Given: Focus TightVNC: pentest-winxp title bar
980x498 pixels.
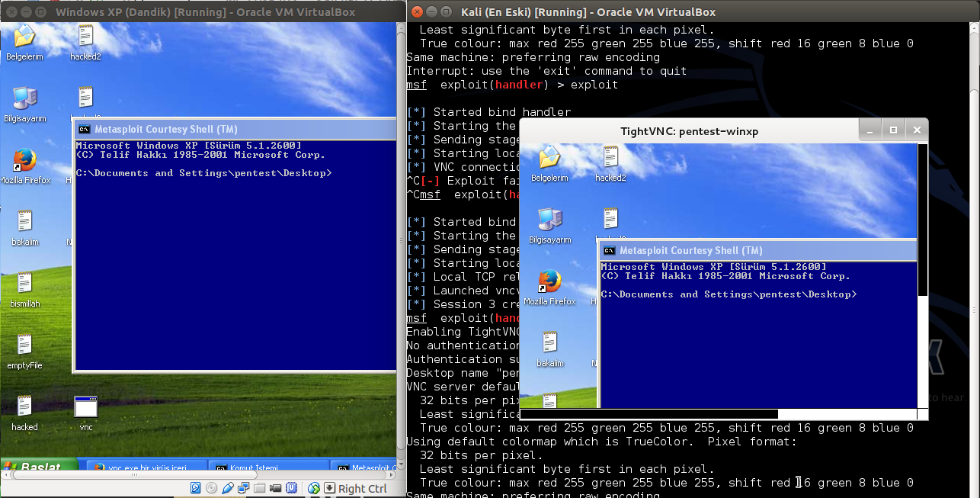Looking at the screenshot, I should 690,131.
